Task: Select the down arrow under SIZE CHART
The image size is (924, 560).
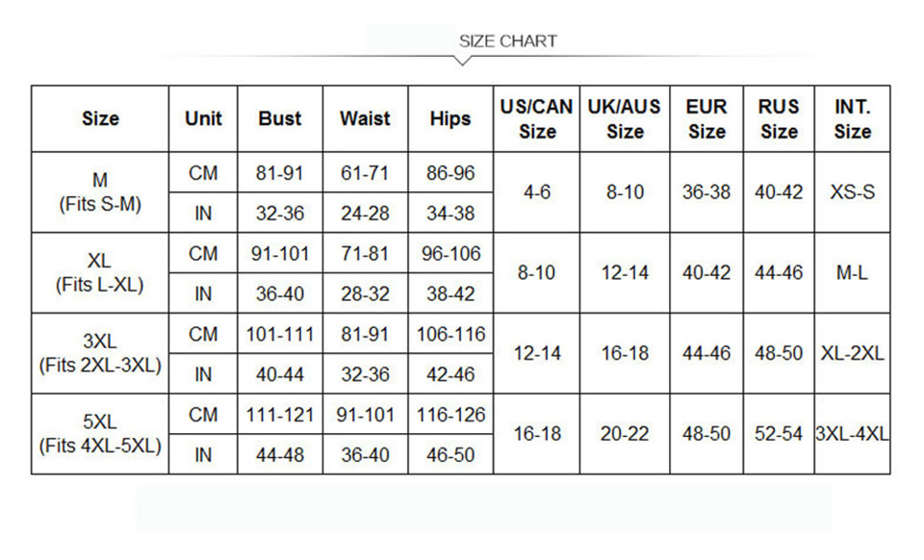Action: tap(463, 61)
